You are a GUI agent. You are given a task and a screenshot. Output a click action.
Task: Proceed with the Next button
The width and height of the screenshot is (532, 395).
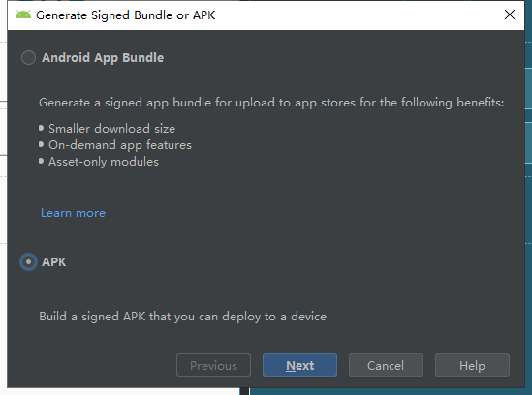click(x=300, y=365)
